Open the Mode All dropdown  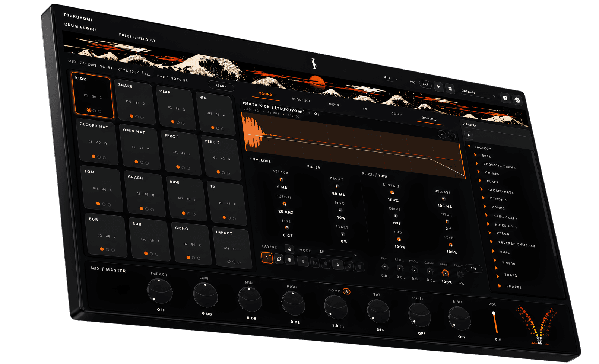click(x=338, y=253)
